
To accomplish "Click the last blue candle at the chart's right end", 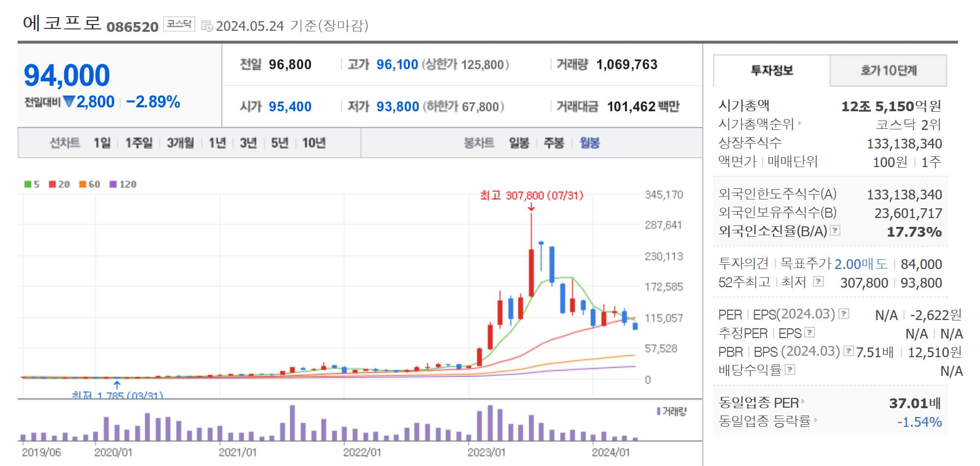I will (x=635, y=326).
